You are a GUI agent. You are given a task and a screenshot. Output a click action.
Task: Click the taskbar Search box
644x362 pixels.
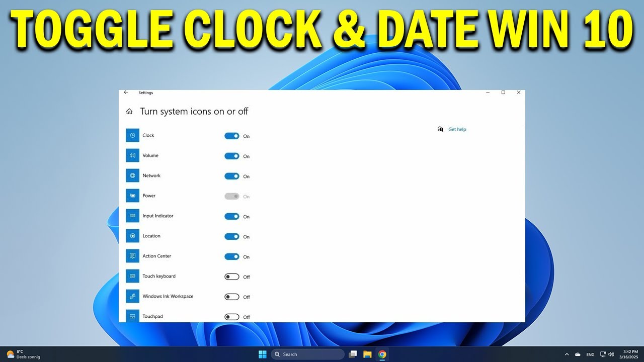tap(308, 354)
